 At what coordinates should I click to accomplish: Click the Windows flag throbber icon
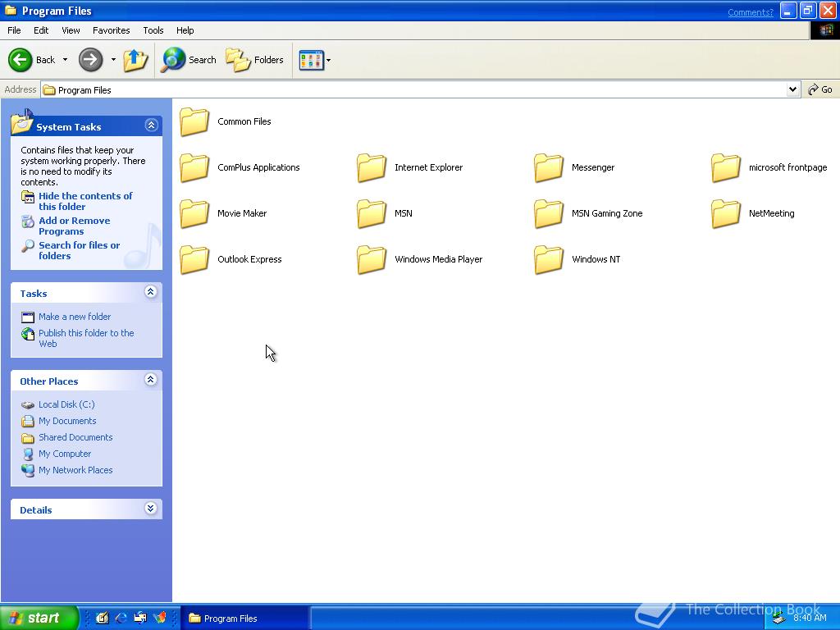(x=825, y=30)
